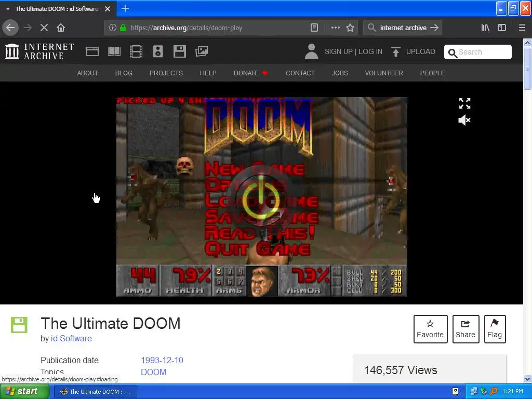This screenshot has height=399, width=532.
Task: Click the scrollbar down arrow
Action: click(x=527, y=379)
